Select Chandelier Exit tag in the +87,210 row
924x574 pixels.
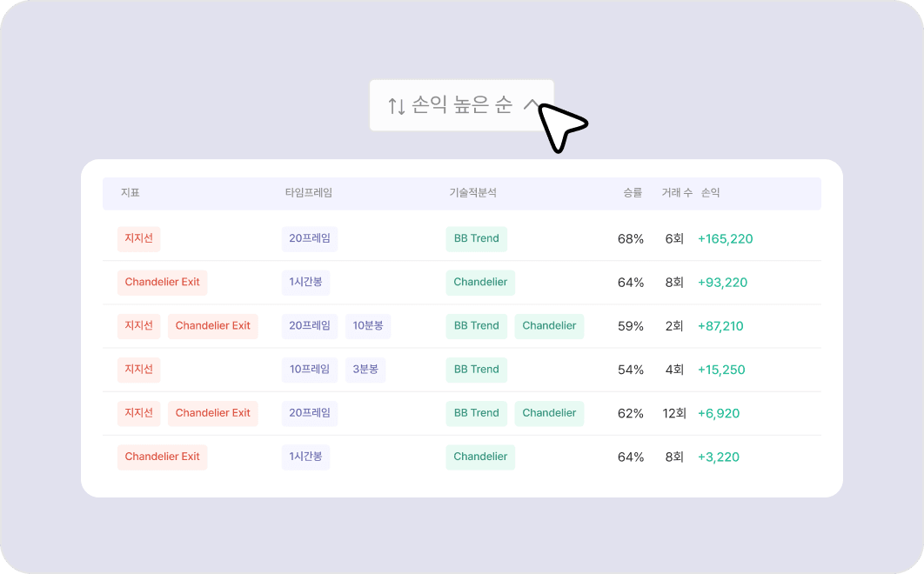pos(213,326)
